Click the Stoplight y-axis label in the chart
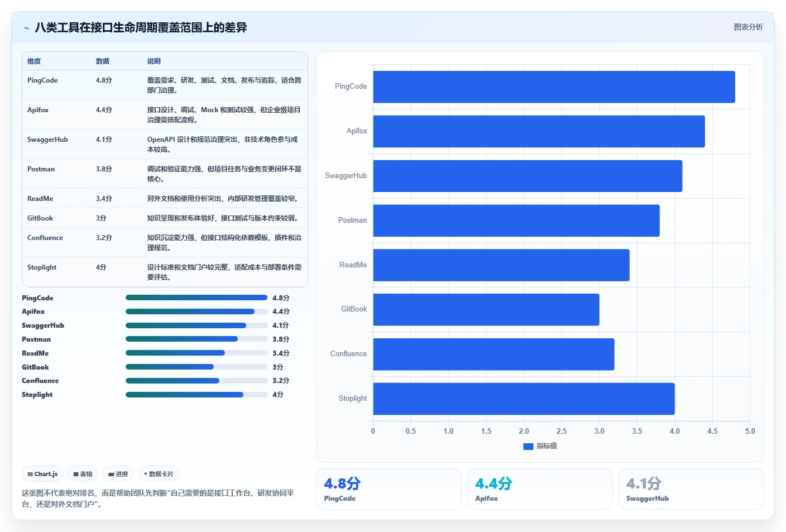Viewport: 786px width, 532px height. [353, 399]
